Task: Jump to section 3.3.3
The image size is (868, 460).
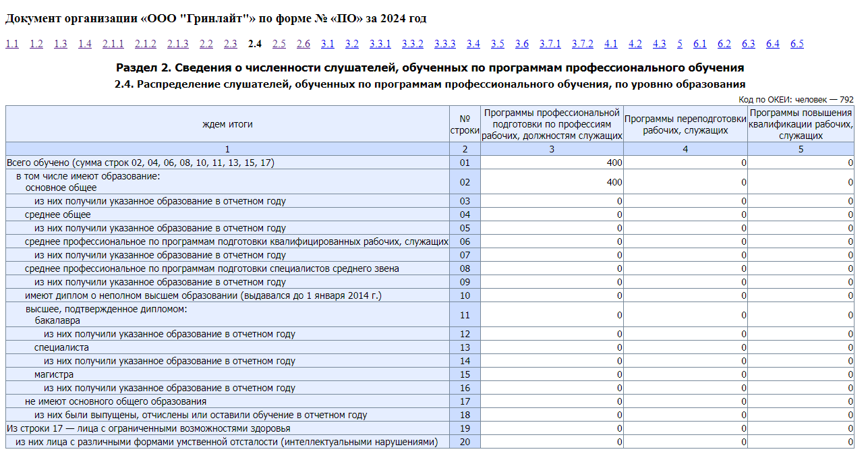Action: point(445,44)
